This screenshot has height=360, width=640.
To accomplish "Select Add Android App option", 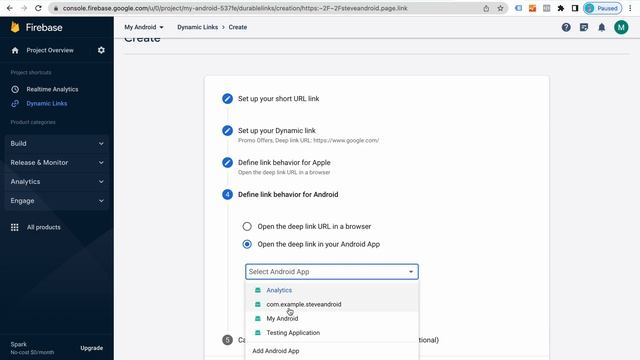I will click(x=332, y=351).
